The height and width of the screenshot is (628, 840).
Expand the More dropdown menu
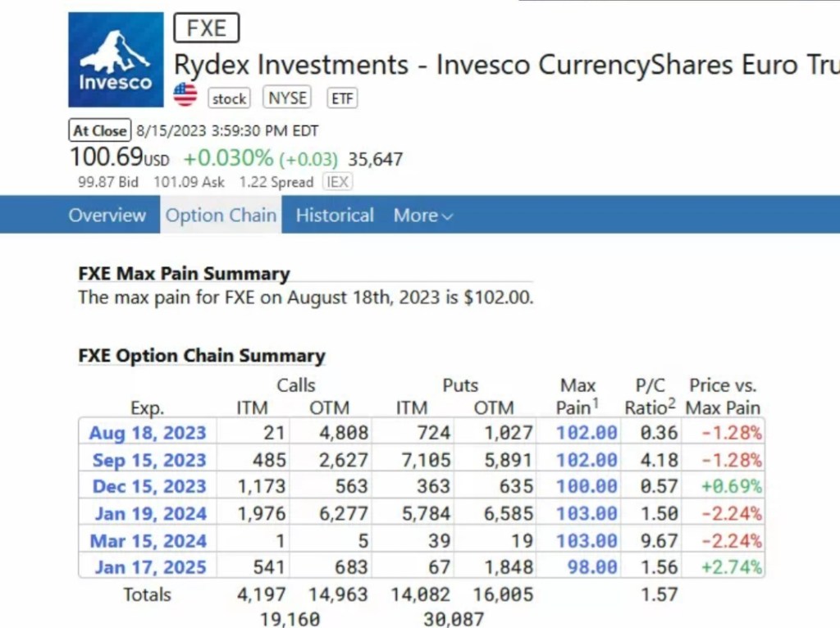422,216
